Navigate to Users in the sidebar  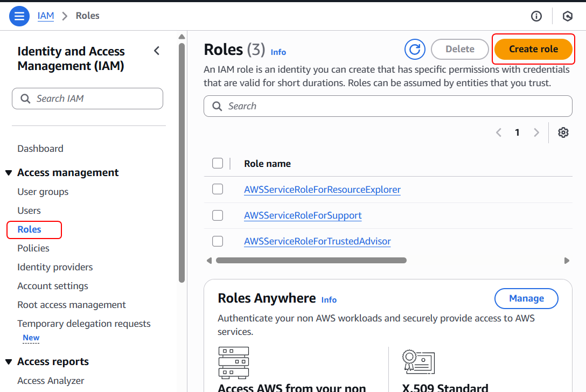point(29,211)
